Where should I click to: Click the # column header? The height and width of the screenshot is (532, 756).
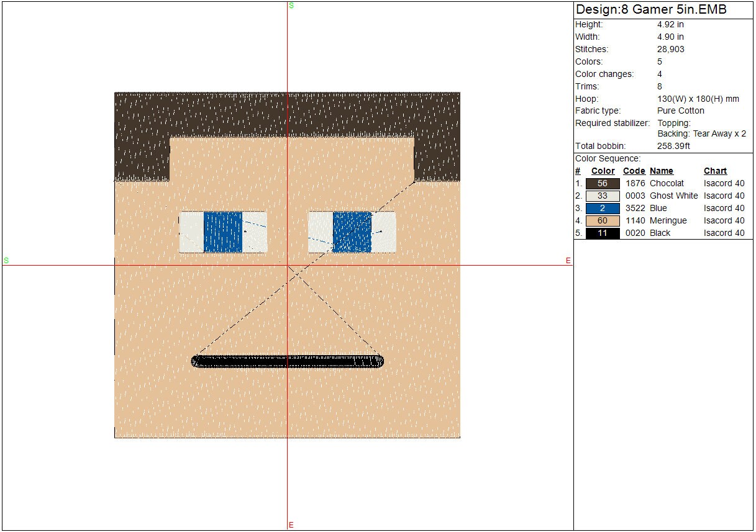[x=578, y=171]
